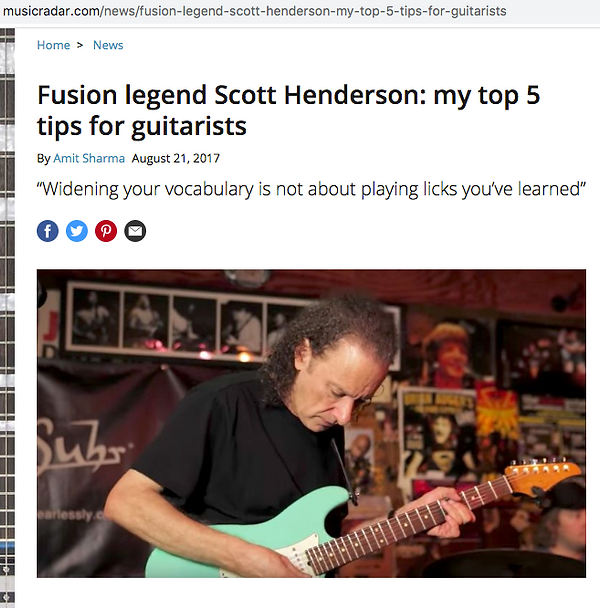Viewport: 600px width, 608px height.
Task: Click the word 'By' before the author name
Action: click(x=43, y=159)
